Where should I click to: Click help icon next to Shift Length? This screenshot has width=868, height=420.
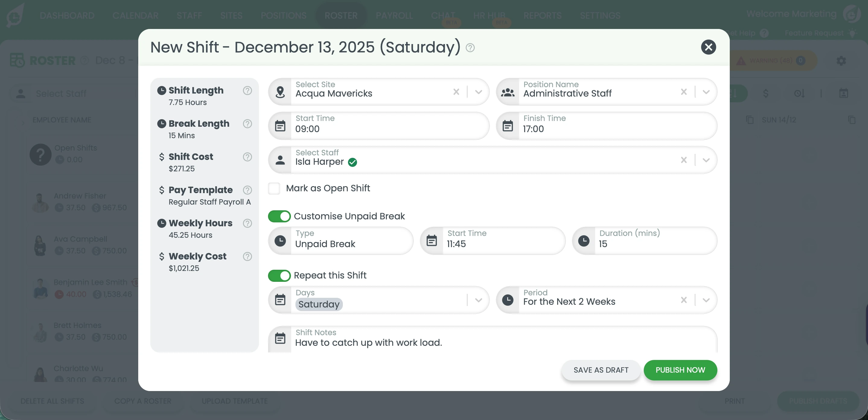pyautogui.click(x=247, y=91)
